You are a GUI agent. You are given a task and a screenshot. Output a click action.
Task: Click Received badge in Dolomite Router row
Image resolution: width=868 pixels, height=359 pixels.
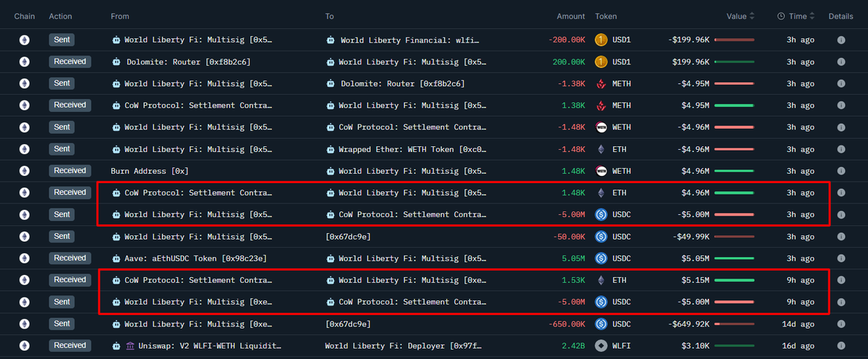point(70,62)
